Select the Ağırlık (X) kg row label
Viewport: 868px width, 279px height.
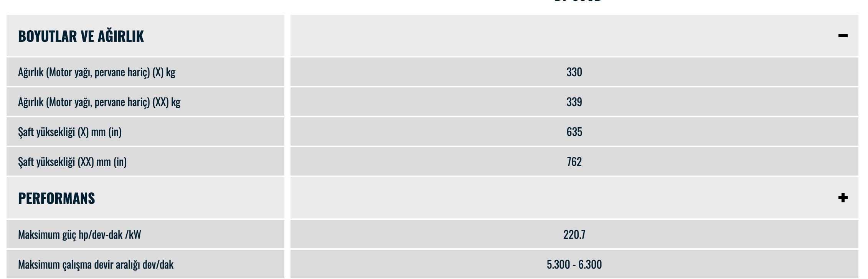coord(96,72)
